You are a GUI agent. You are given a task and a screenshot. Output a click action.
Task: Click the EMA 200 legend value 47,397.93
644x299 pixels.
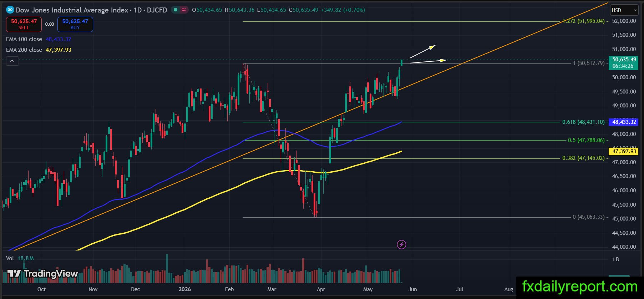click(x=58, y=50)
